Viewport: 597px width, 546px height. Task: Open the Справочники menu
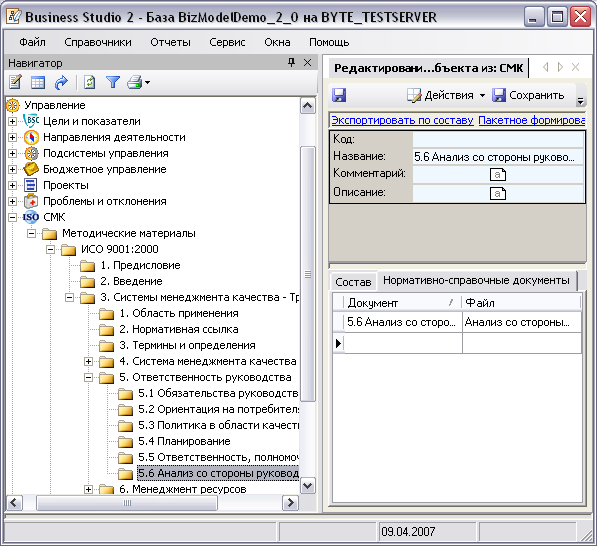[x=98, y=42]
